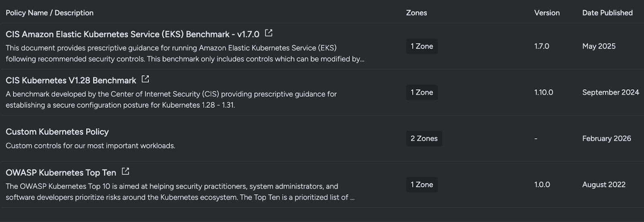Click the 2 Zones badge
The image size is (644, 222).
[x=424, y=138]
